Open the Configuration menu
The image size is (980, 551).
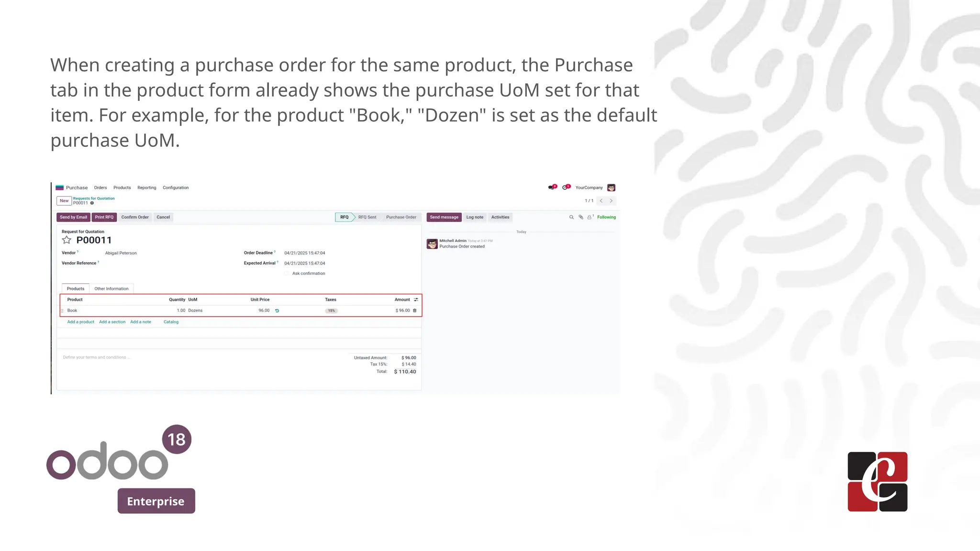176,188
